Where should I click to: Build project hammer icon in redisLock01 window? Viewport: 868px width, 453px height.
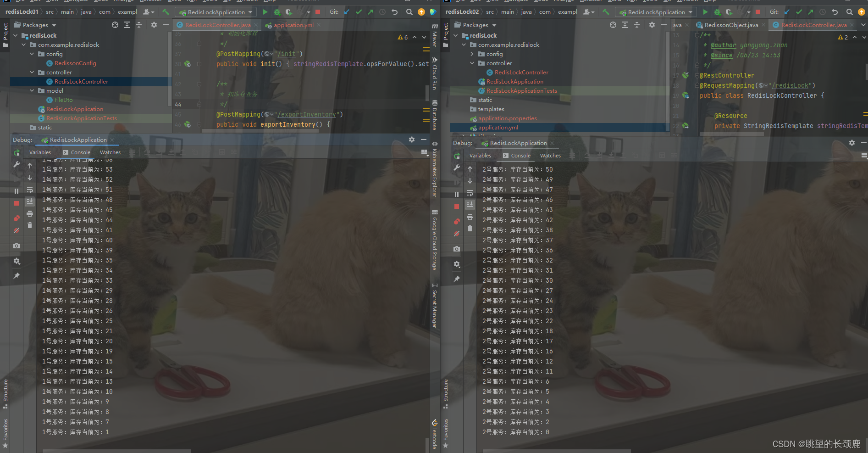pos(166,12)
